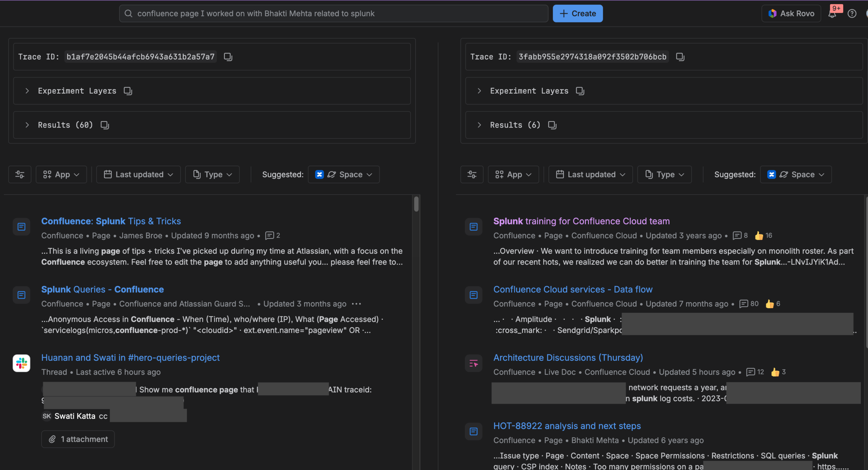This screenshot has height=470, width=868.
Task: Open Last updated filter in right panel
Action: [591, 174]
